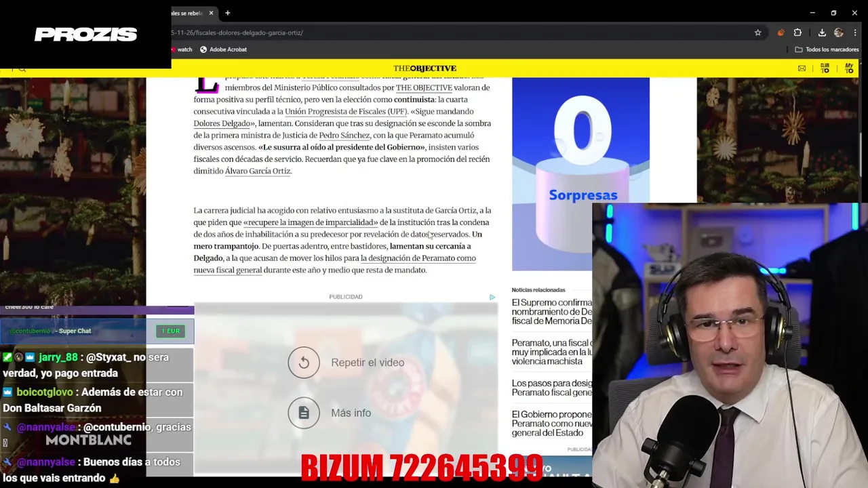Click the ad choices icon above the video
Image resolution: width=868 pixels, height=488 pixels.
[492, 297]
